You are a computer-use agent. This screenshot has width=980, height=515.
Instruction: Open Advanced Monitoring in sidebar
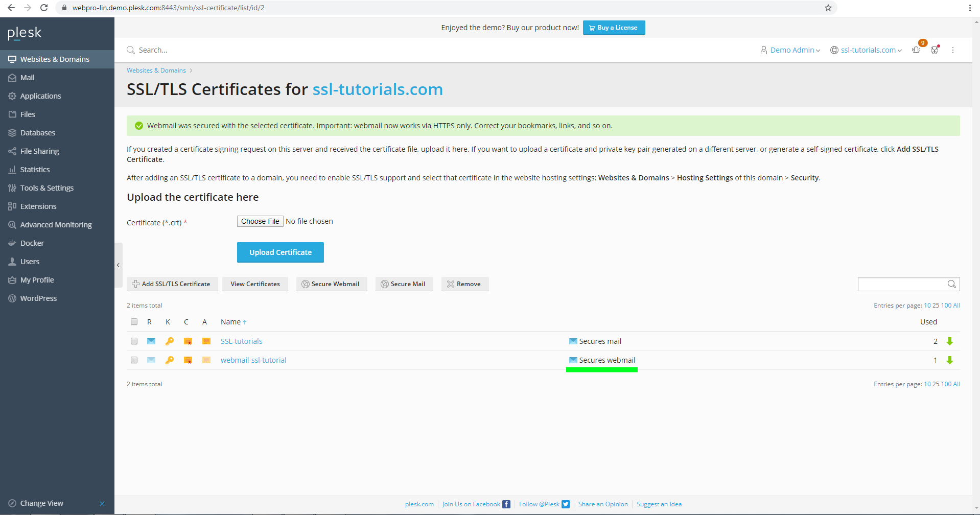click(x=57, y=225)
